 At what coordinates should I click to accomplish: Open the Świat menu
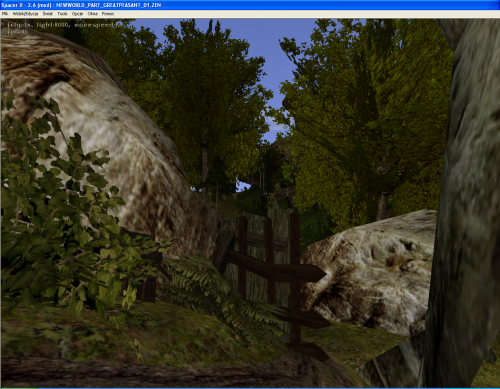coord(48,14)
